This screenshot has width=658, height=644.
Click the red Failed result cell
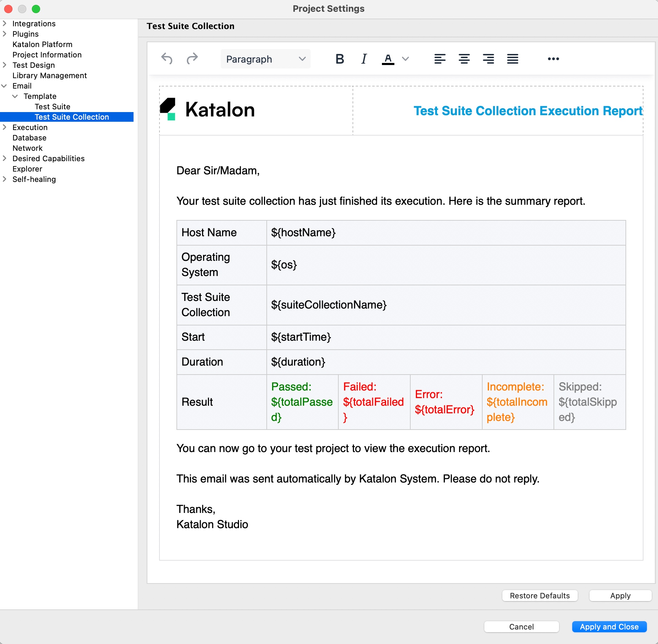point(374,402)
